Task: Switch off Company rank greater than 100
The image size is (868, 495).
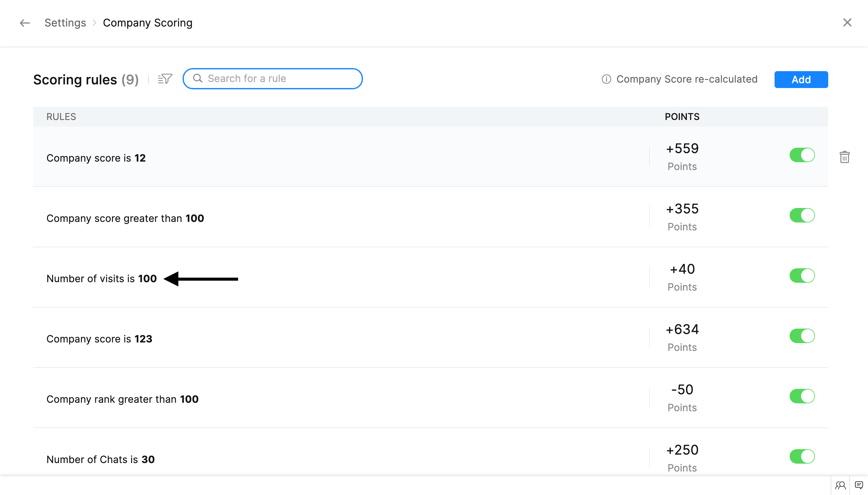Action: pyautogui.click(x=802, y=396)
